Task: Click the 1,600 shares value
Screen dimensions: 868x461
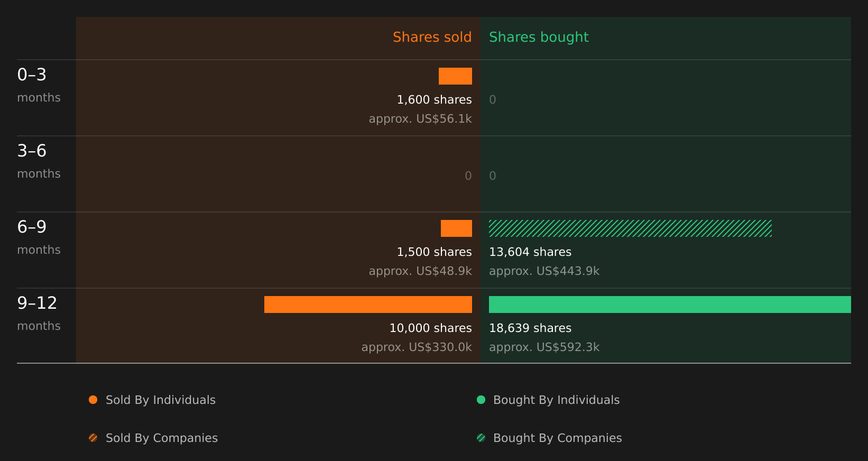Action: pos(434,99)
